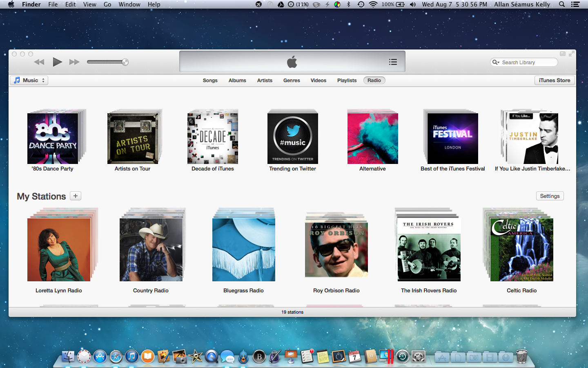588x368 pixels.
Task: Open iBooks from the Dock
Action: (x=148, y=357)
